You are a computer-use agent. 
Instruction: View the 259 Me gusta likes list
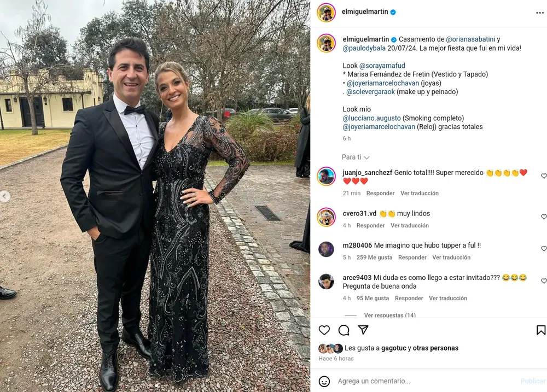click(x=374, y=258)
